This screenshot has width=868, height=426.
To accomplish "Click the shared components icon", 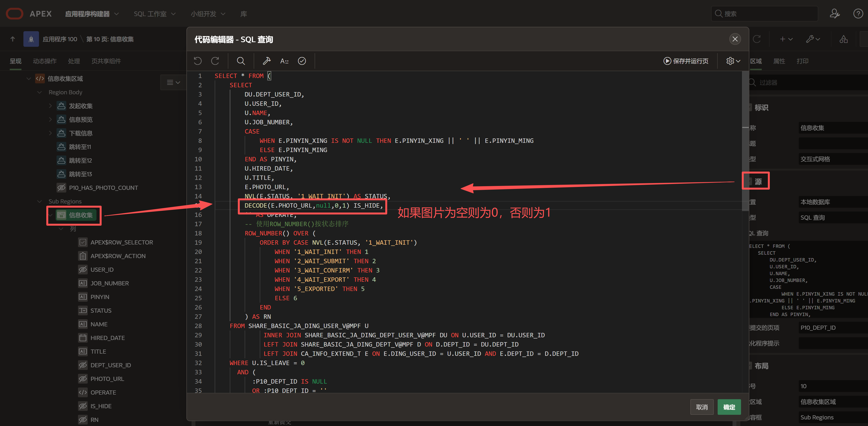I will [843, 39].
